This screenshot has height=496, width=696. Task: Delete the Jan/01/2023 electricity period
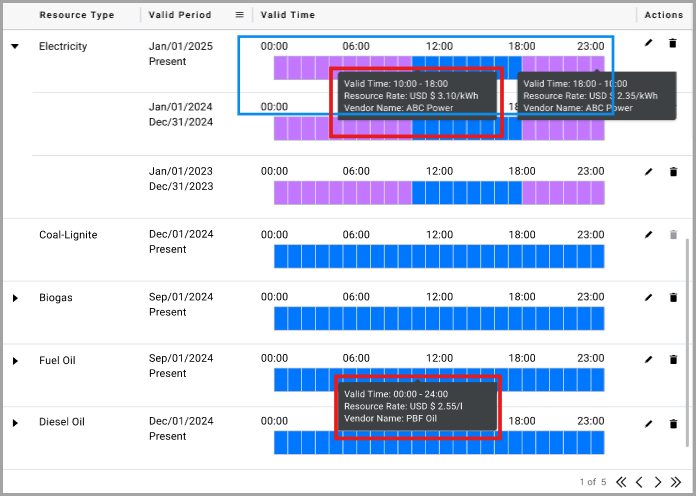[673, 172]
